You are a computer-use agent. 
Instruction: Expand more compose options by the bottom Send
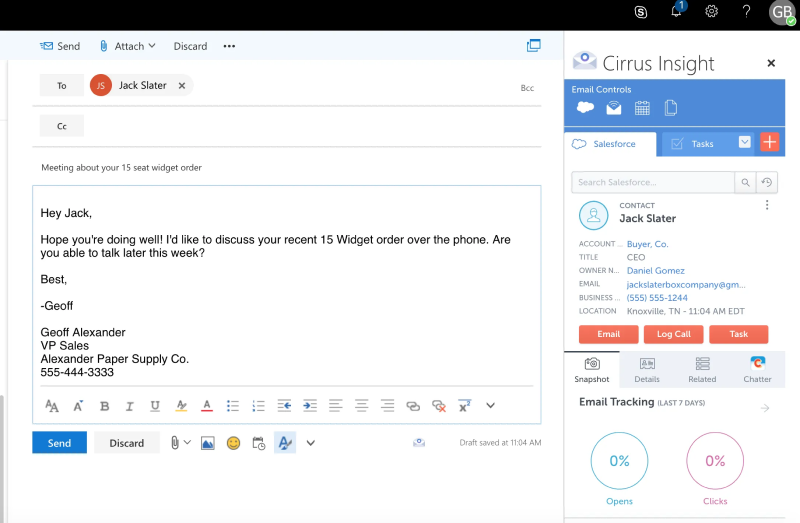coord(311,443)
